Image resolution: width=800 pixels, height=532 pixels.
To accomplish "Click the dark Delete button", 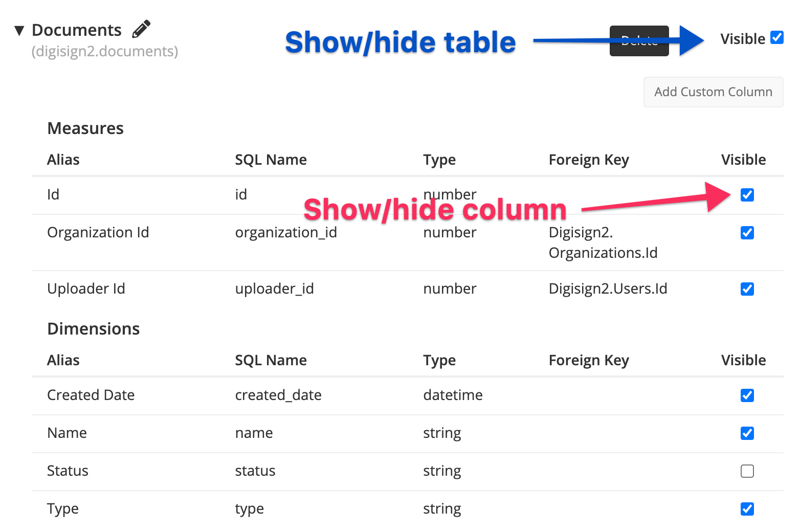I will pyautogui.click(x=639, y=41).
